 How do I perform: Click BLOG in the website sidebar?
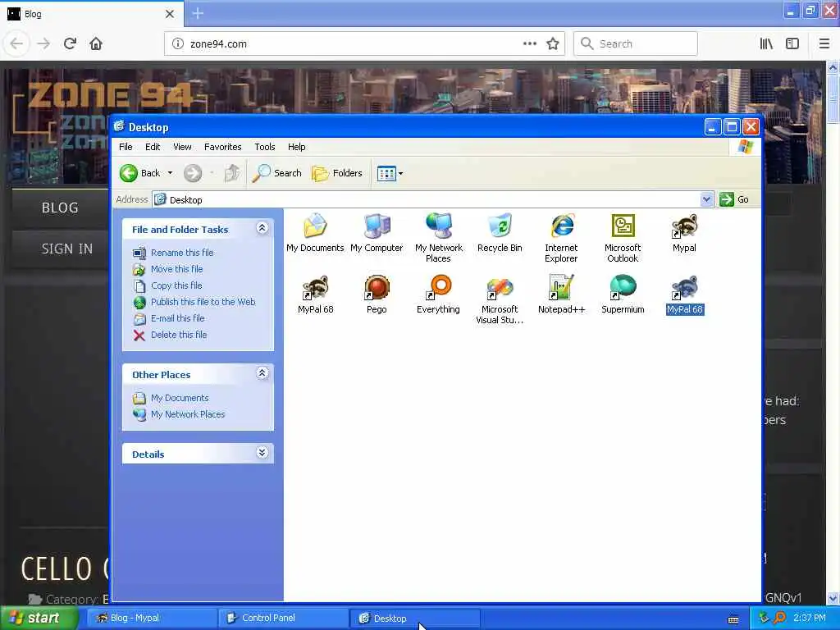click(60, 208)
